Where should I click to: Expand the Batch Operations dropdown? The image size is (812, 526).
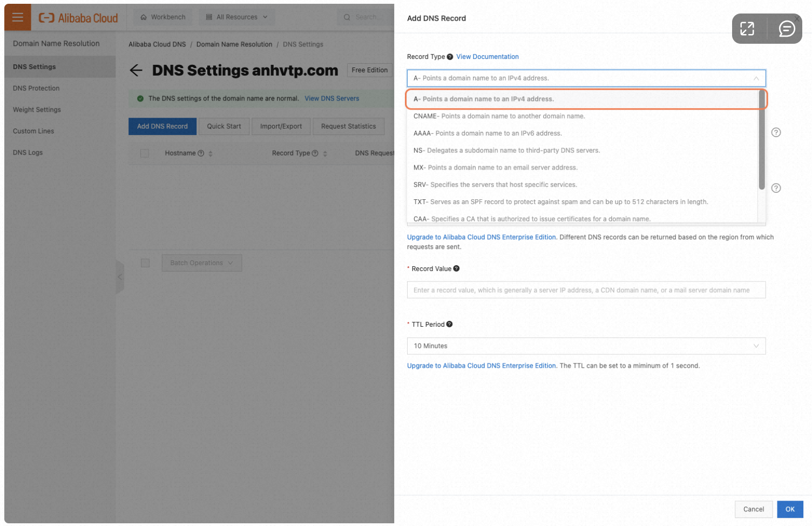click(x=202, y=263)
